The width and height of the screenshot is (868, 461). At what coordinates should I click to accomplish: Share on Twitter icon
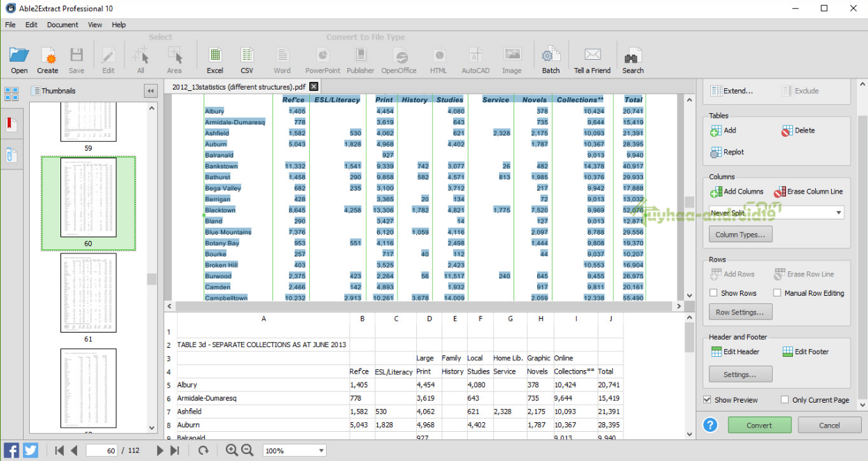31,450
